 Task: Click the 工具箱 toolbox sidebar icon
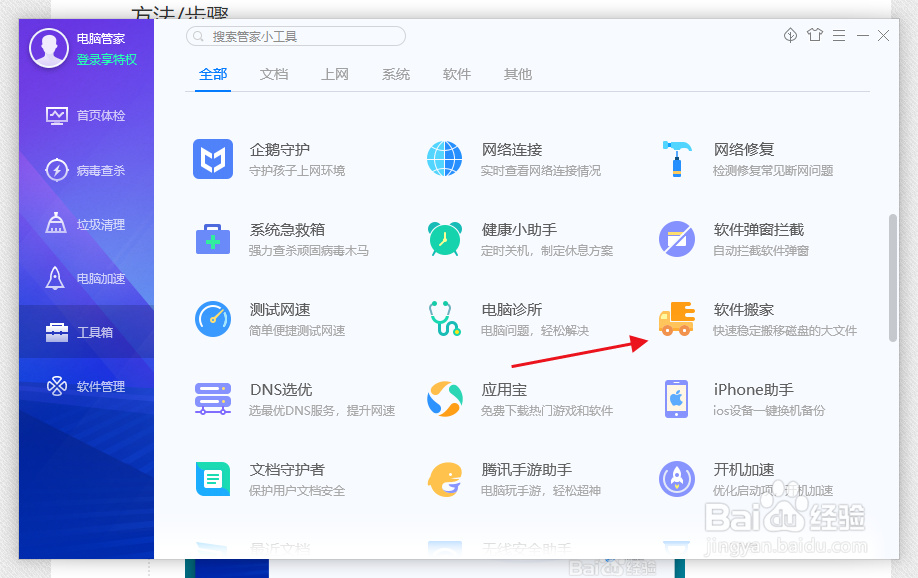tap(57, 332)
